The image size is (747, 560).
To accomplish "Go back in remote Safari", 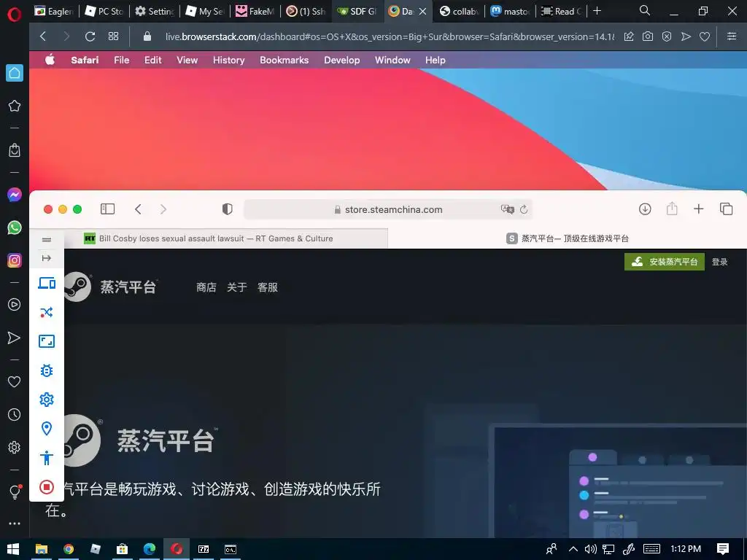I will (x=138, y=209).
